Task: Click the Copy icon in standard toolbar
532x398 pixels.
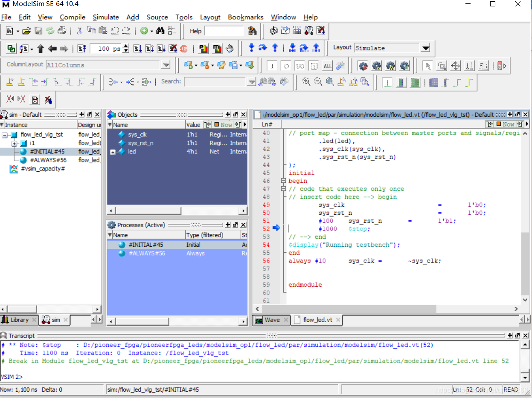Action: pos(91,31)
